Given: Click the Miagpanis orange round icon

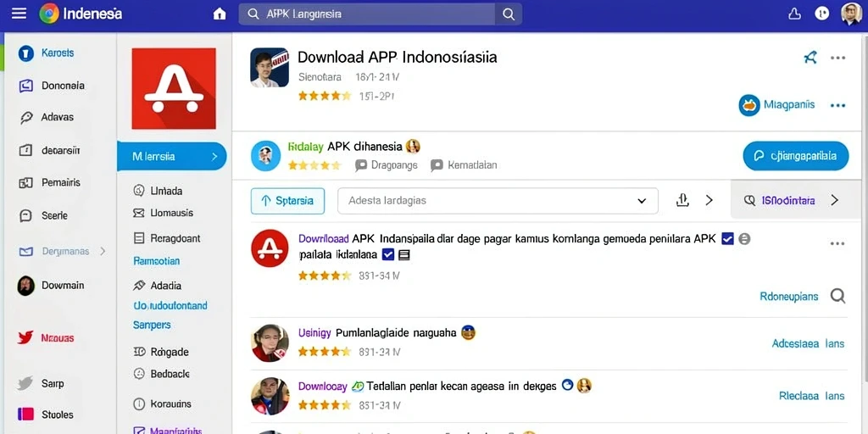Looking at the screenshot, I should point(749,104).
